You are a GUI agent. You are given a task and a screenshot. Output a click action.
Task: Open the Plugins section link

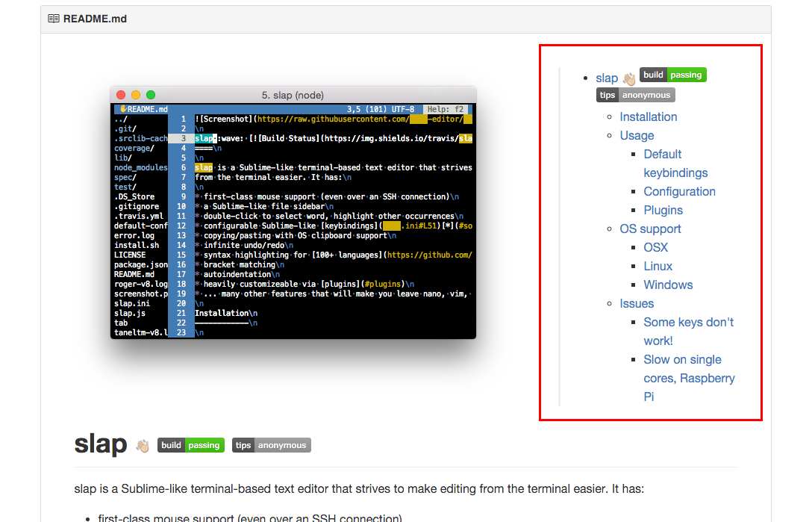(663, 210)
